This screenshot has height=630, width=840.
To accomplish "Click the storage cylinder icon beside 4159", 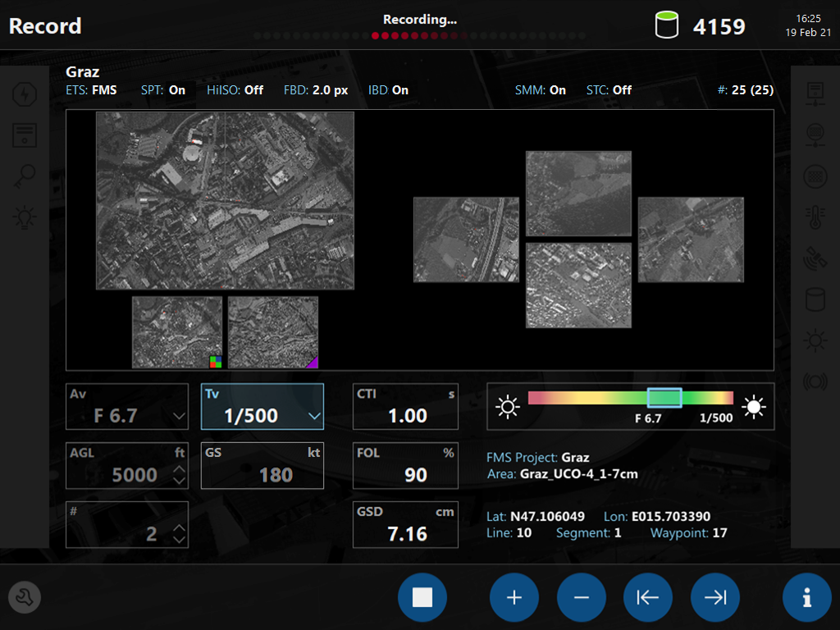I will click(x=667, y=25).
